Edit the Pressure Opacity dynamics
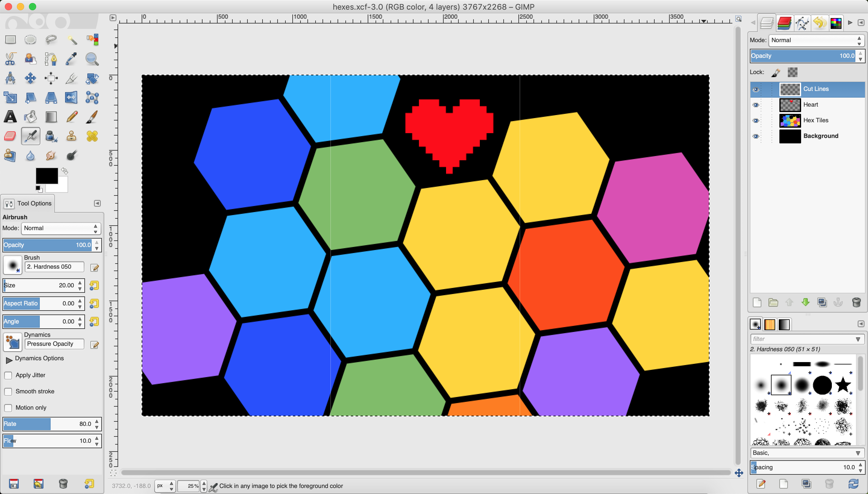 pos(95,345)
